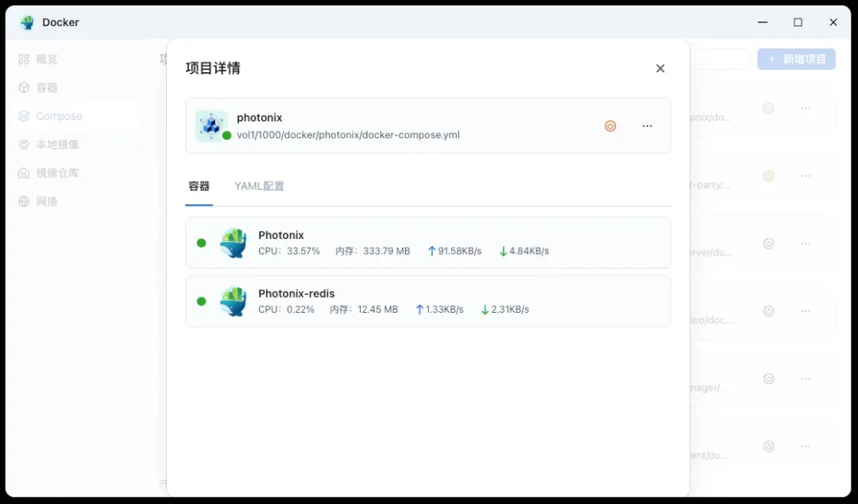Open the Photonix container row
Image resolution: width=858 pixels, height=504 pixels.
coord(427,243)
